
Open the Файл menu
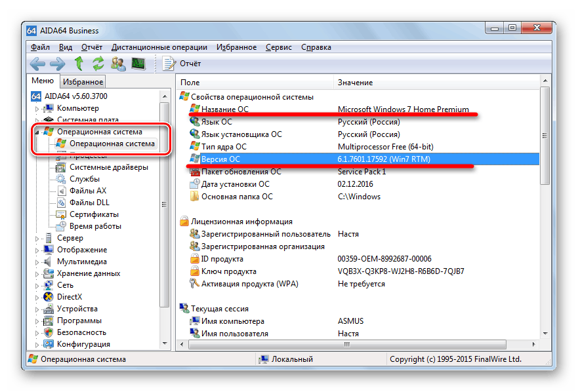point(40,47)
